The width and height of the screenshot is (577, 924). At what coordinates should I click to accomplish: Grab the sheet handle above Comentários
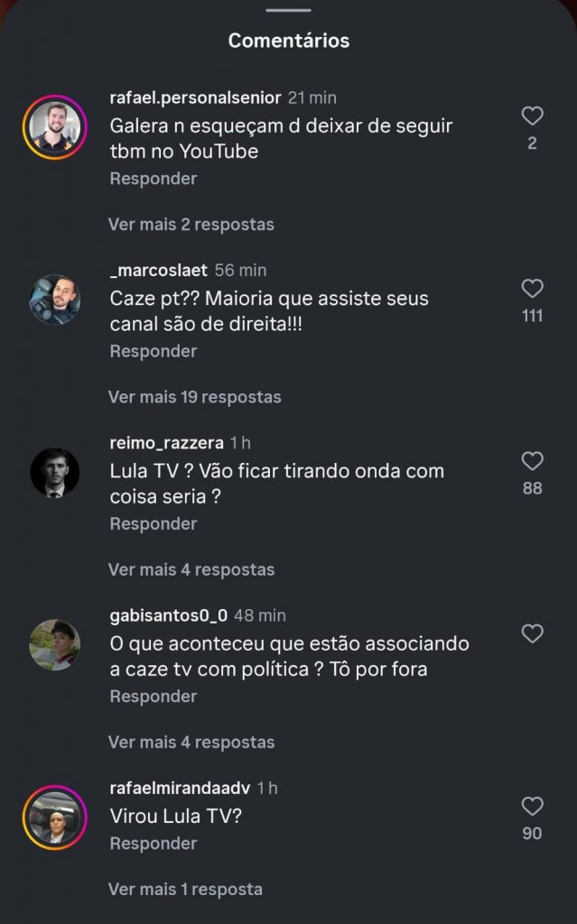coord(289,10)
